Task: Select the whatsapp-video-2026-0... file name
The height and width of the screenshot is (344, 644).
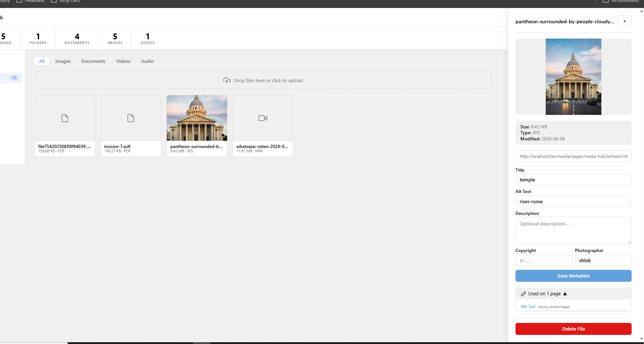Action: tap(262, 147)
